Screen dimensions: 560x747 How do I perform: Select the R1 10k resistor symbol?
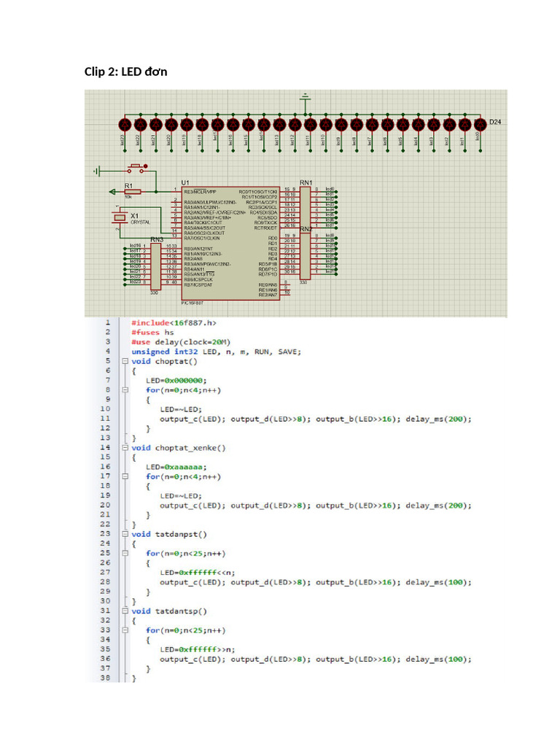pos(133,191)
